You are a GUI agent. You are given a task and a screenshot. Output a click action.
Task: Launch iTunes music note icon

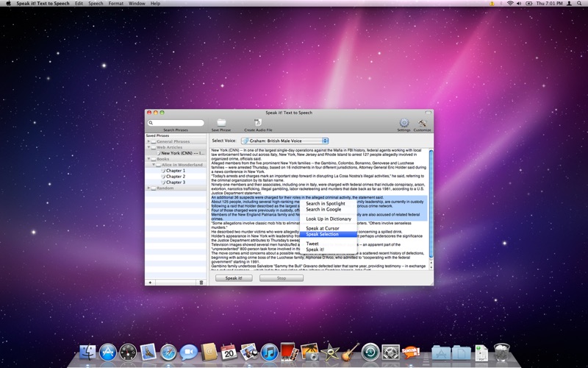[269, 353]
